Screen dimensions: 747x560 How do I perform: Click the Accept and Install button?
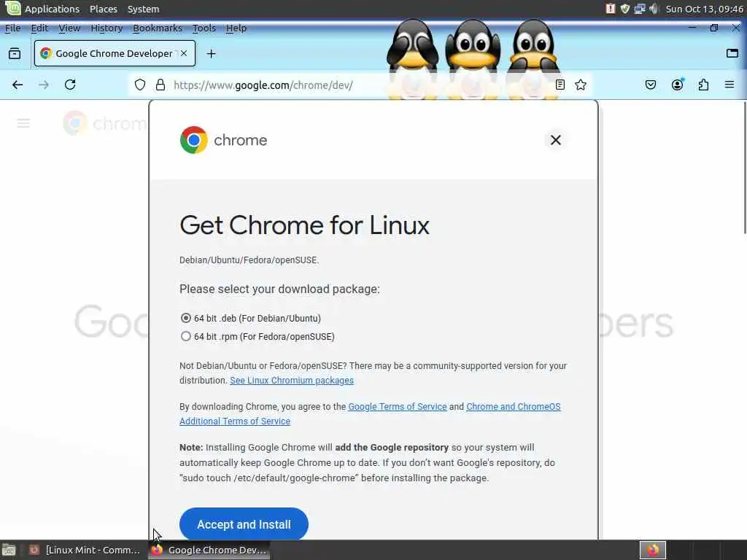(x=244, y=524)
